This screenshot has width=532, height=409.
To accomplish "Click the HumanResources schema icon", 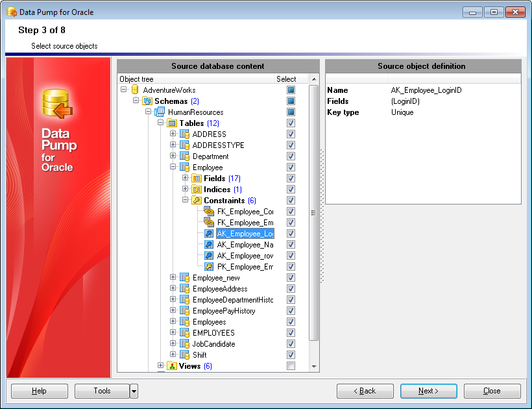I will point(160,112).
